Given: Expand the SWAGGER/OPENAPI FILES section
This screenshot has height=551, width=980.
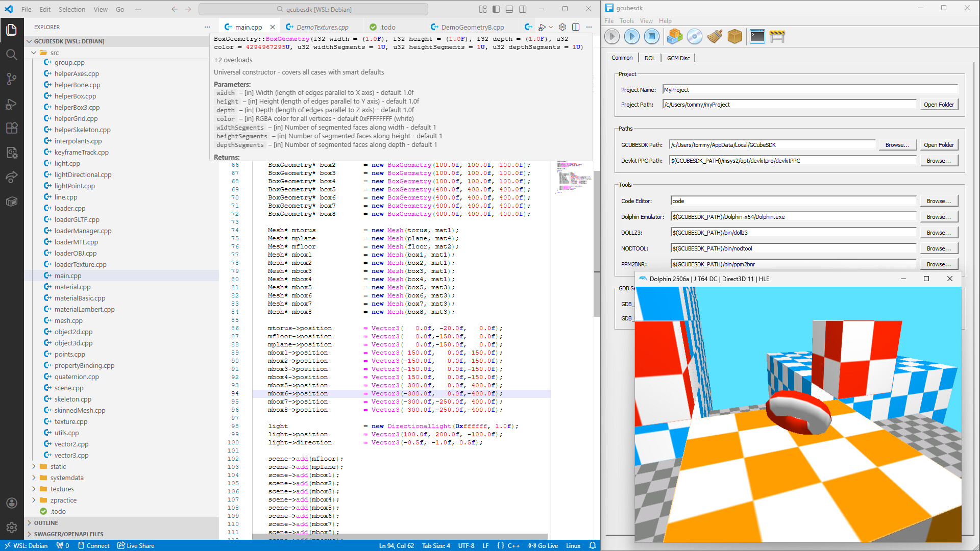Looking at the screenshot, I should coord(122,534).
